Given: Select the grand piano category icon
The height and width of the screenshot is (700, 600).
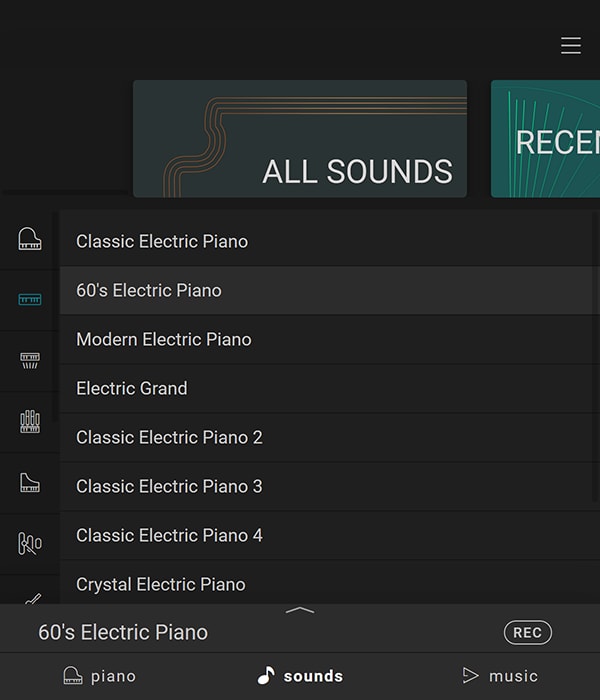Looking at the screenshot, I should 30,239.
